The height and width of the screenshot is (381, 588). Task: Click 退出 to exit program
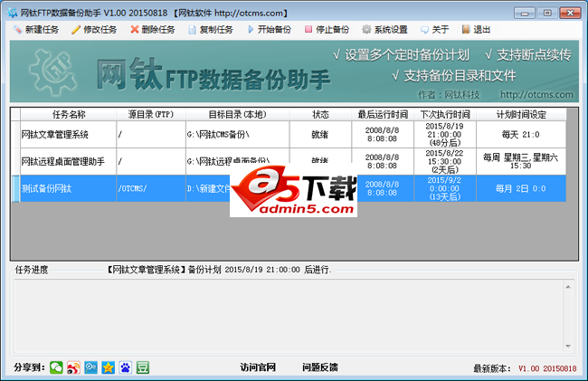click(476, 30)
